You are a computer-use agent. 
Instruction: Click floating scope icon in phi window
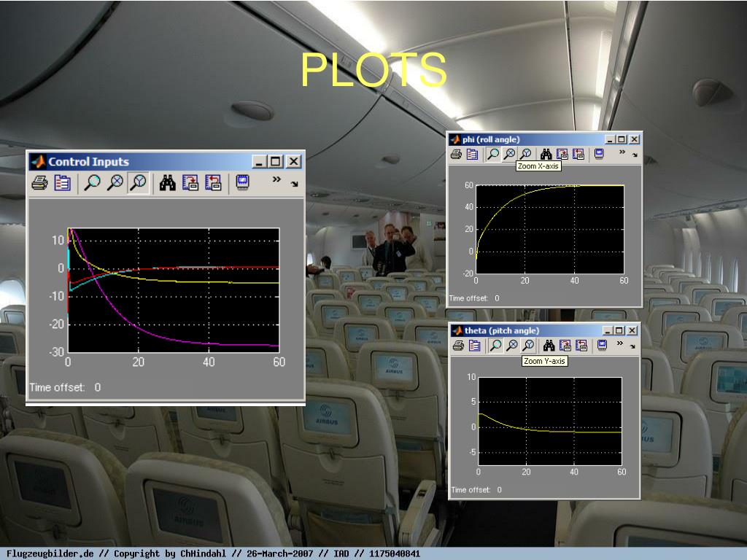coord(599,154)
